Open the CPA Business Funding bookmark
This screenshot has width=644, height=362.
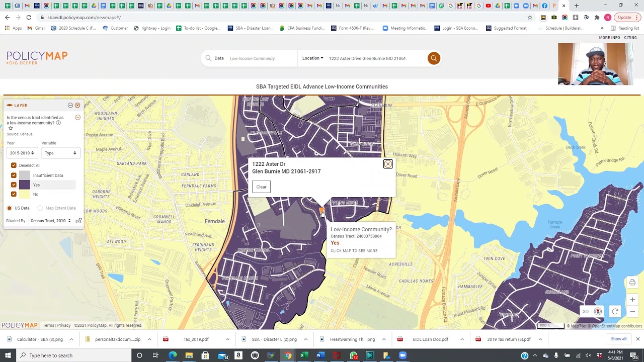pos(302,28)
